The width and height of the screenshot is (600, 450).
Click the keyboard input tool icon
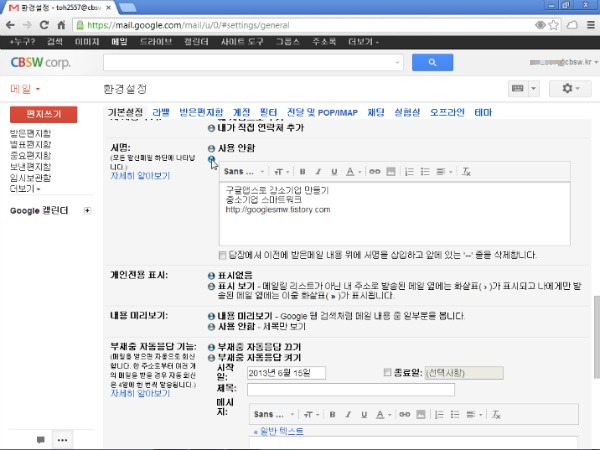coord(518,89)
